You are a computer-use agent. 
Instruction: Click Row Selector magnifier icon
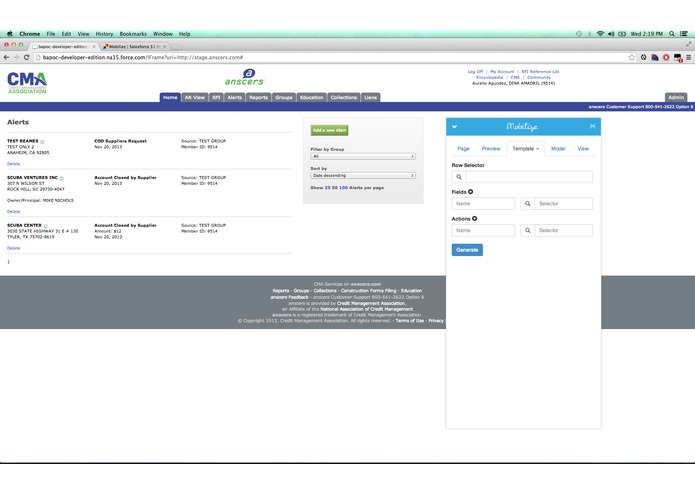pyautogui.click(x=459, y=177)
